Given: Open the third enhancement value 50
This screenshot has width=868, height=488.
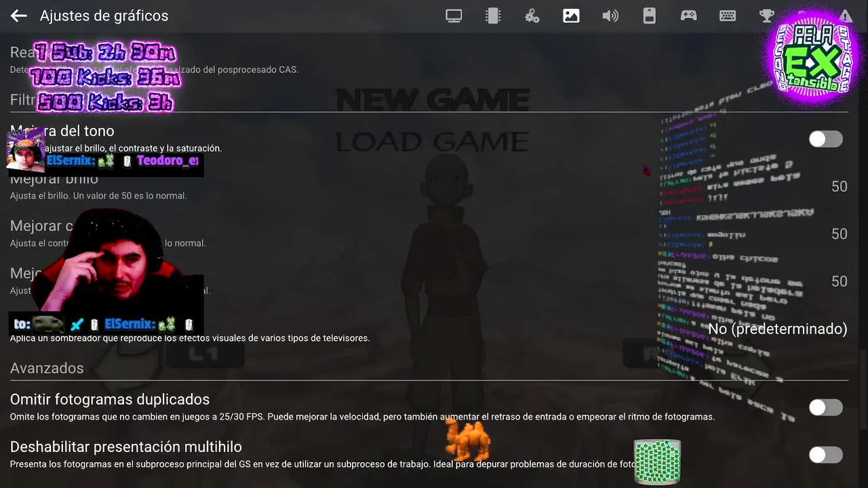Looking at the screenshot, I should 840,281.
